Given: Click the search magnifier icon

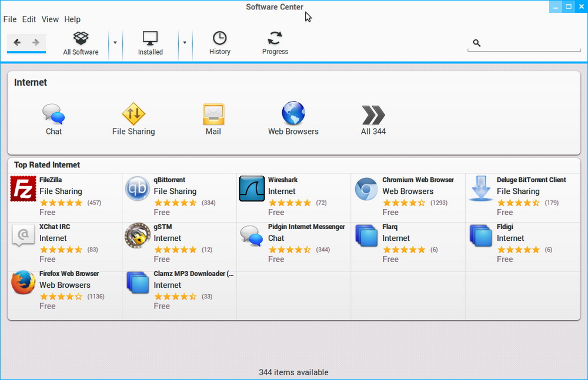Looking at the screenshot, I should 477,43.
